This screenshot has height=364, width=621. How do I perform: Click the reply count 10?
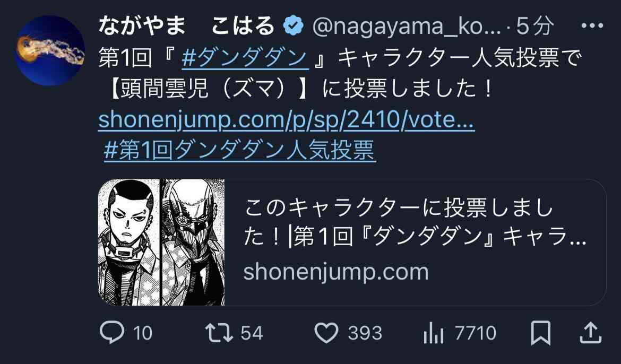(143, 333)
